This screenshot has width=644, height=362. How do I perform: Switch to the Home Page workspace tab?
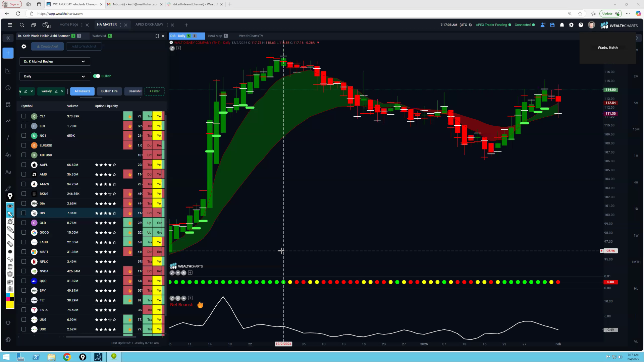point(69,24)
